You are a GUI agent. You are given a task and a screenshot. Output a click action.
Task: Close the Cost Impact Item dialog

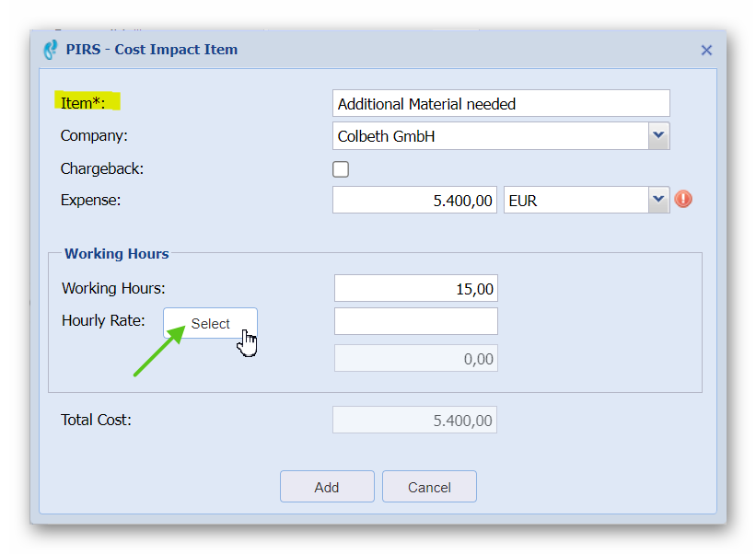706,51
